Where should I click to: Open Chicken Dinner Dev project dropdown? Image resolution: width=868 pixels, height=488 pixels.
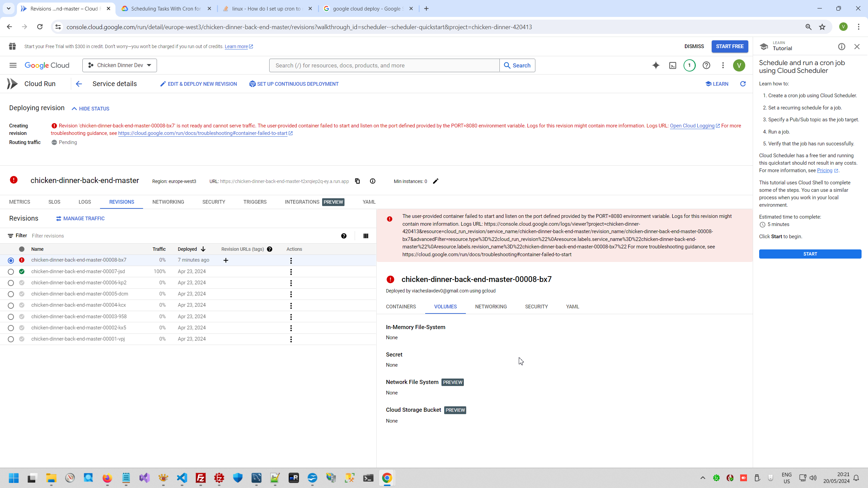(x=120, y=65)
